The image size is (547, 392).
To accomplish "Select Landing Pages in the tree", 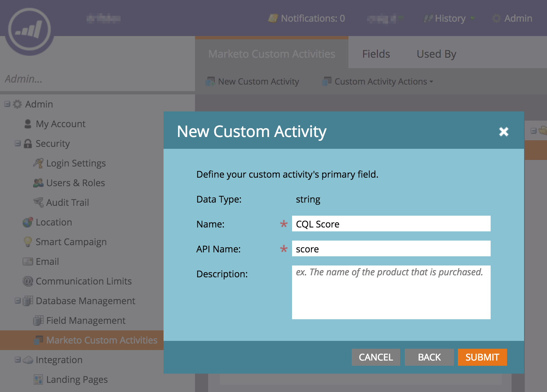I will click(x=77, y=380).
